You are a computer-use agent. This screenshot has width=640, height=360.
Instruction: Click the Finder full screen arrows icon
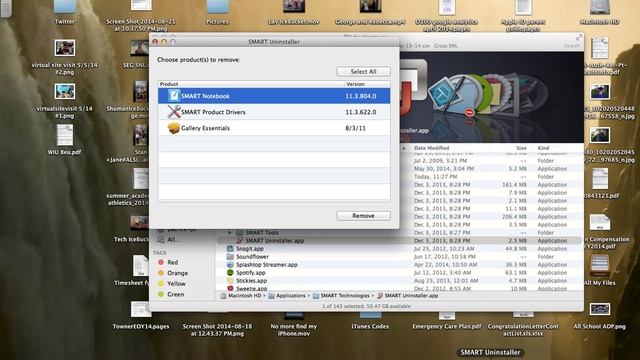point(579,38)
